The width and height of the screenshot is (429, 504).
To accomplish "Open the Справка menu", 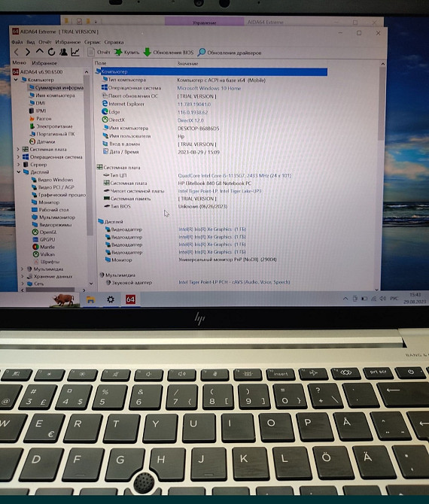I will tap(114, 42).
